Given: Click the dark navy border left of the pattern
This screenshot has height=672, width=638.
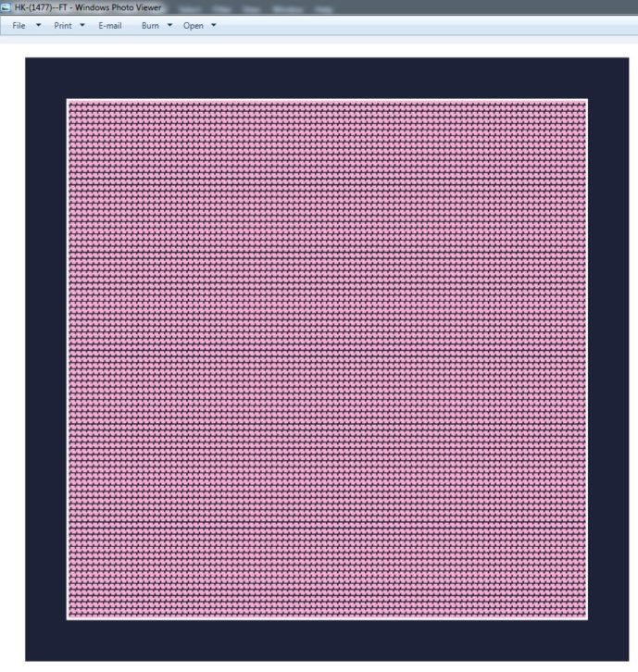Looking at the screenshot, I should pos(45,359).
